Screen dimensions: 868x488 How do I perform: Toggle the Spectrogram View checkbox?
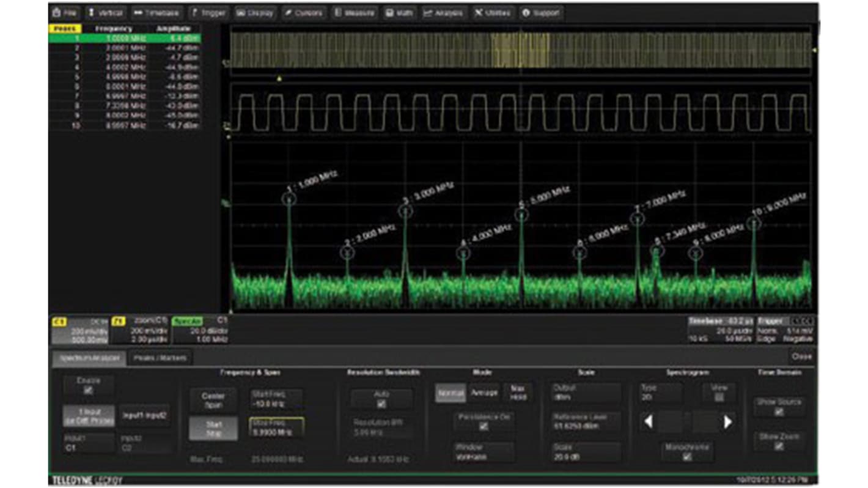[x=719, y=397]
